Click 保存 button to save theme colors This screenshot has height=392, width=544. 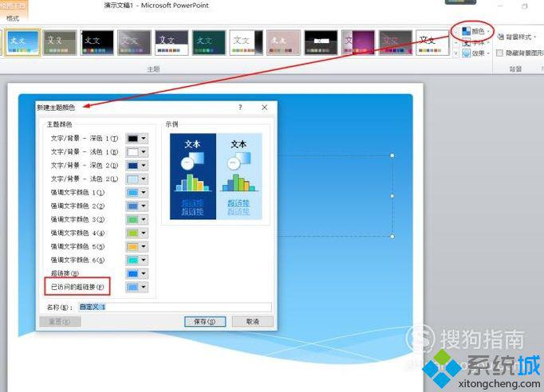click(x=205, y=321)
